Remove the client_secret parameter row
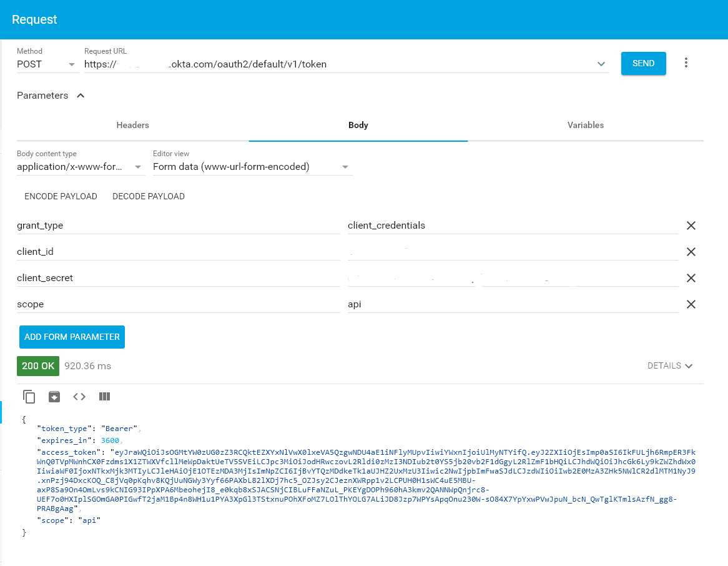728x566 pixels. pyautogui.click(x=691, y=278)
